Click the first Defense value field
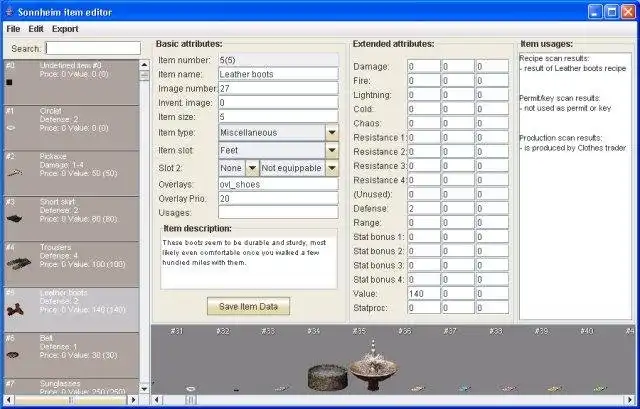This screenshot has height=409, width=640. (x=424, y=209)
